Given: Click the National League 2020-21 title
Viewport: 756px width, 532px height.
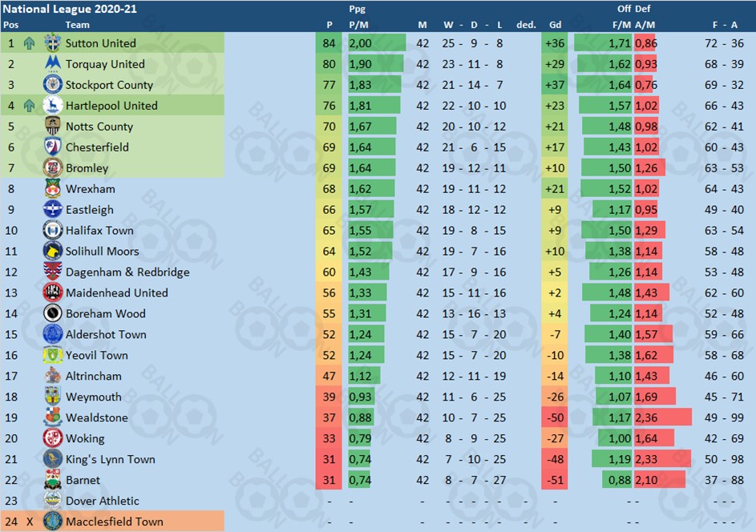Looking at the screenshot, I should point(61,9).
